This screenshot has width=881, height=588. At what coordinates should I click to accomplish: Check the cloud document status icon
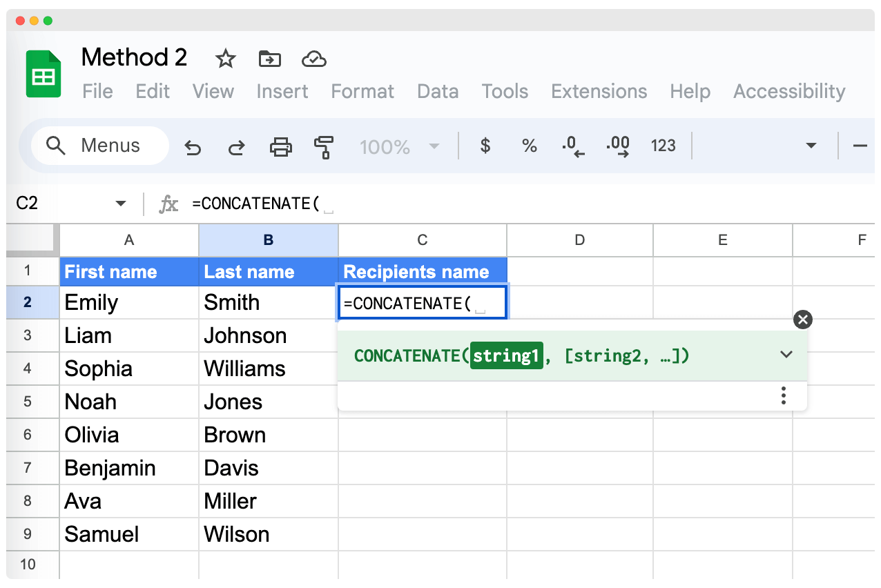[x=314, y=59]
